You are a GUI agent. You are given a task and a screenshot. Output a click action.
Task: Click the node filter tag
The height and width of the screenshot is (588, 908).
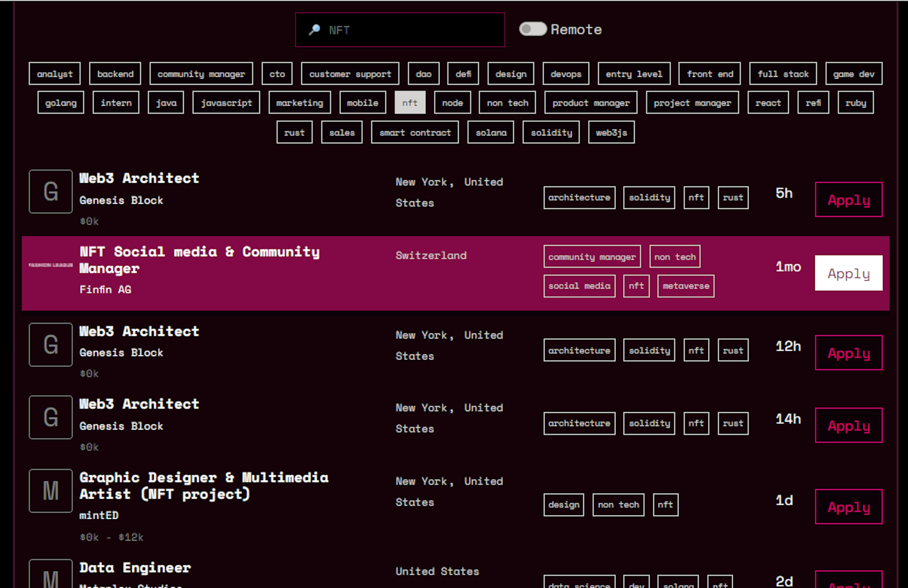pos(453,103)
